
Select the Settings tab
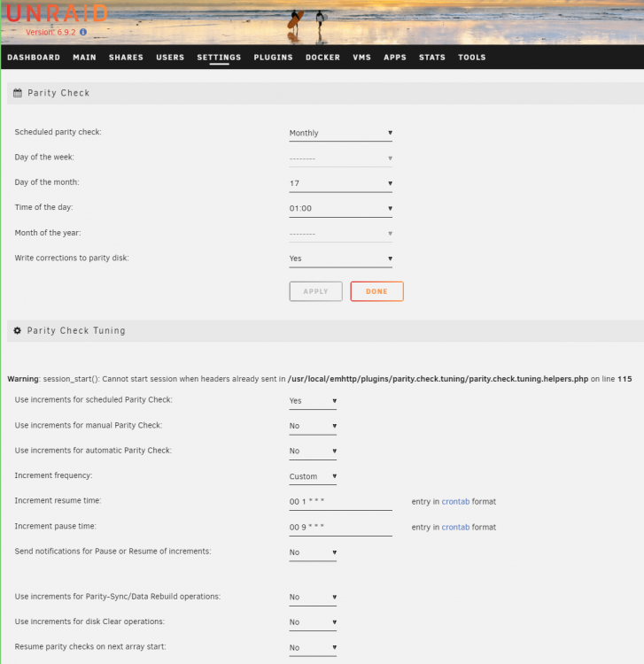click(219, 58)
